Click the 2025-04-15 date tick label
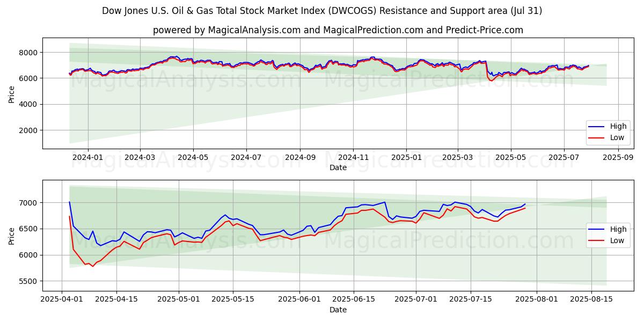The height and width of the screenshot is (322, 644). (x=116, y=299)
